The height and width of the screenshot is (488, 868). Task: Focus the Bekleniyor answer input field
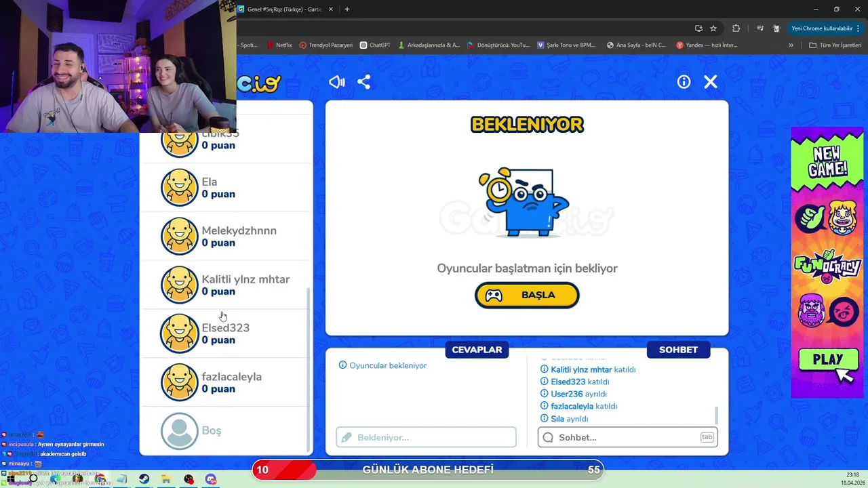coord(426,437)
